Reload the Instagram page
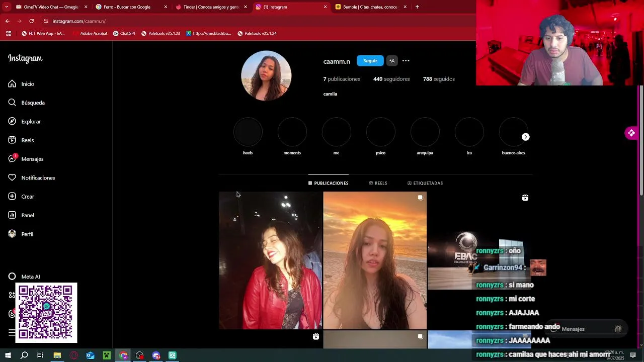 tap(31, 21)
